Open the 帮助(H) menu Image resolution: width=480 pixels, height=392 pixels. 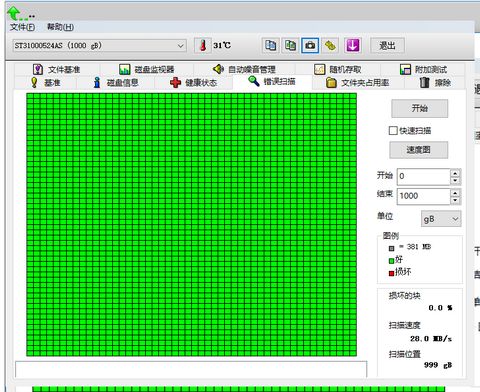tap(60, 27)
